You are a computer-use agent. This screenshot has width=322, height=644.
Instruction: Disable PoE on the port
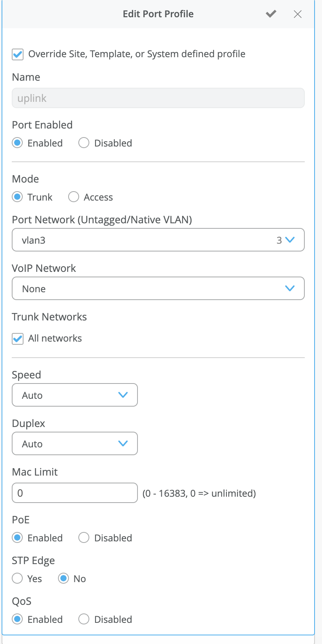[x=84, y=538]
